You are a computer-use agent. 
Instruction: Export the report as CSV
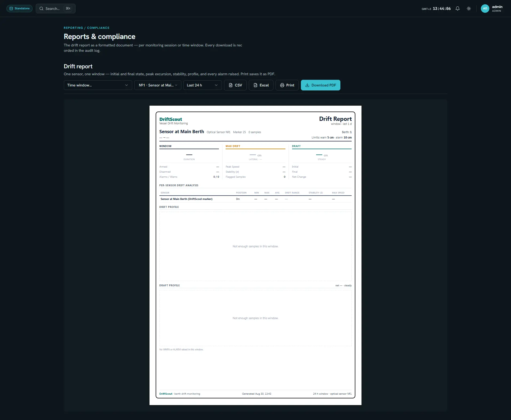pyautogui.click(x=235, y=85)
